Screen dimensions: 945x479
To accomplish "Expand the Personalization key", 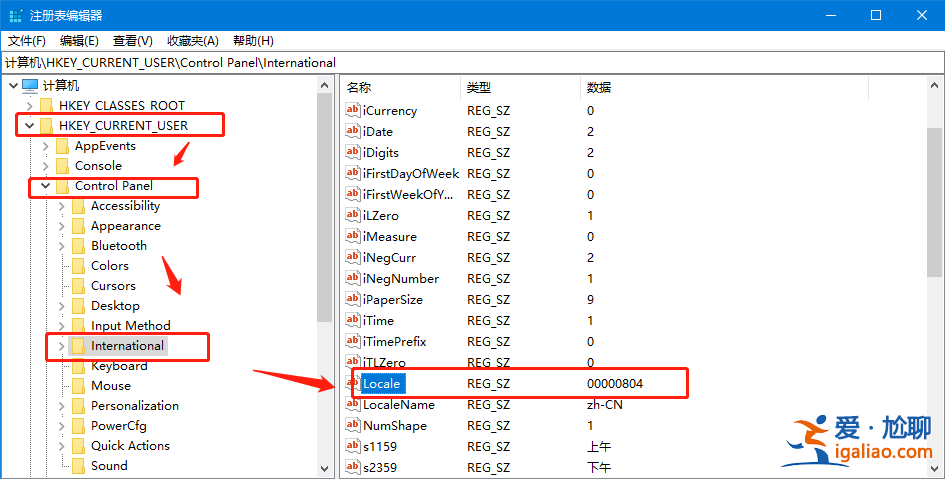I will (61, 406).
